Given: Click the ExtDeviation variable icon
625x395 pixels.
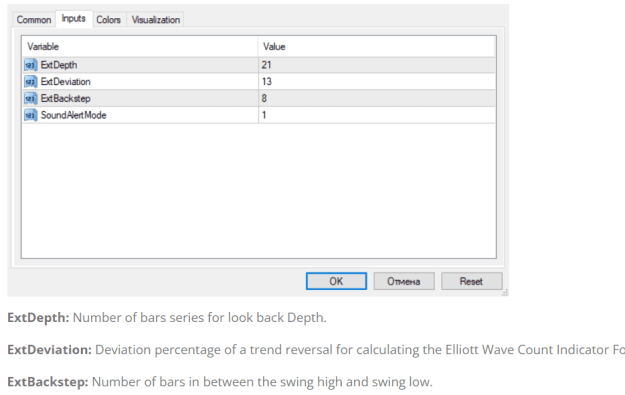Looking at the screenshot, I should coord(30,81).
